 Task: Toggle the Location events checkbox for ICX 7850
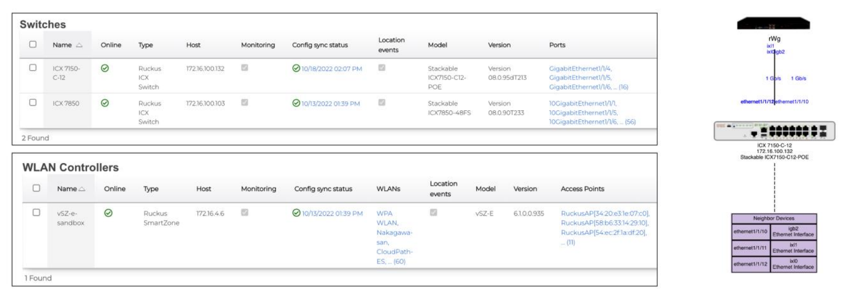pyautogui.click(x=382, y=102)
